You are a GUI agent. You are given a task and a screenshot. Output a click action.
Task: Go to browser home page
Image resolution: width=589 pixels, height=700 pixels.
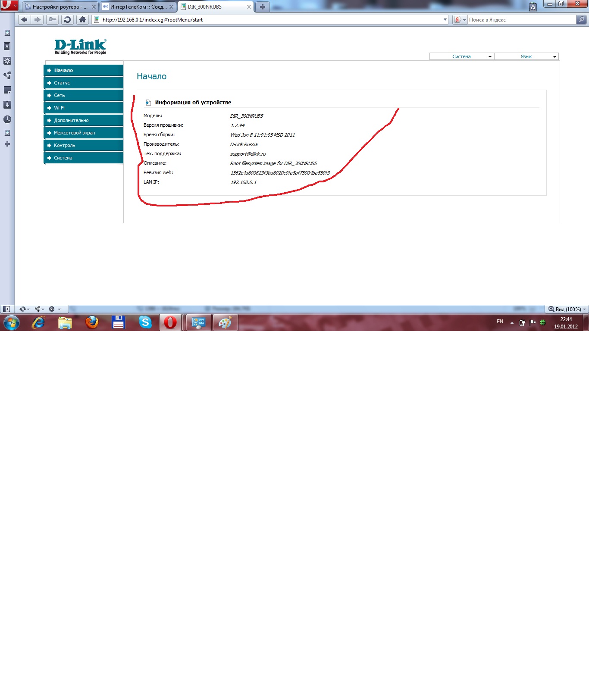tap(82, 19)
